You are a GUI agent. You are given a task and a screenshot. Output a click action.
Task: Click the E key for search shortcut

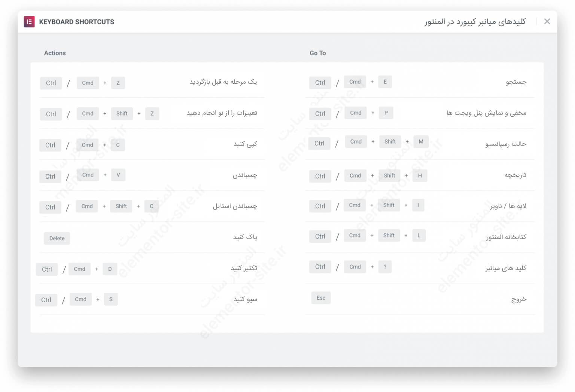[x=385, y=82]
